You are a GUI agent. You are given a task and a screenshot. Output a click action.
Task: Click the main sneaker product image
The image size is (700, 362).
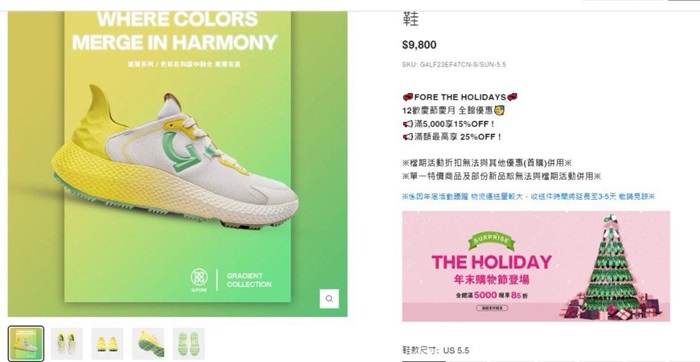click(178, 163)
